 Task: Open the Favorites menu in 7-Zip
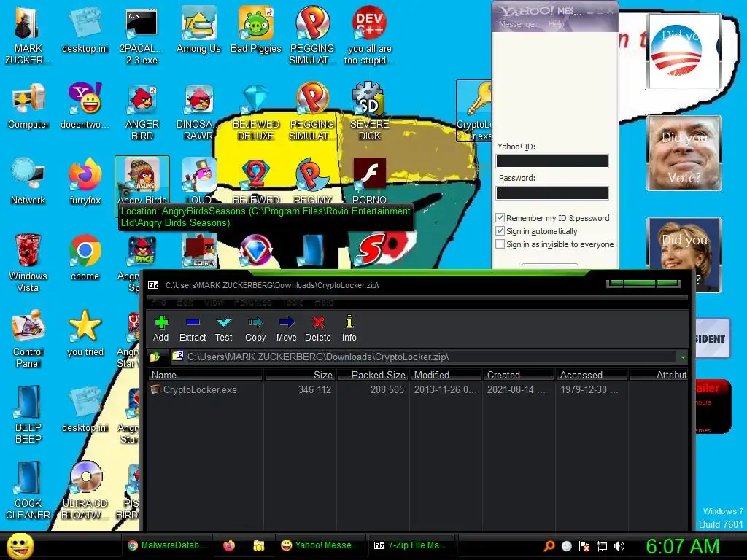[x=253, y=302]
